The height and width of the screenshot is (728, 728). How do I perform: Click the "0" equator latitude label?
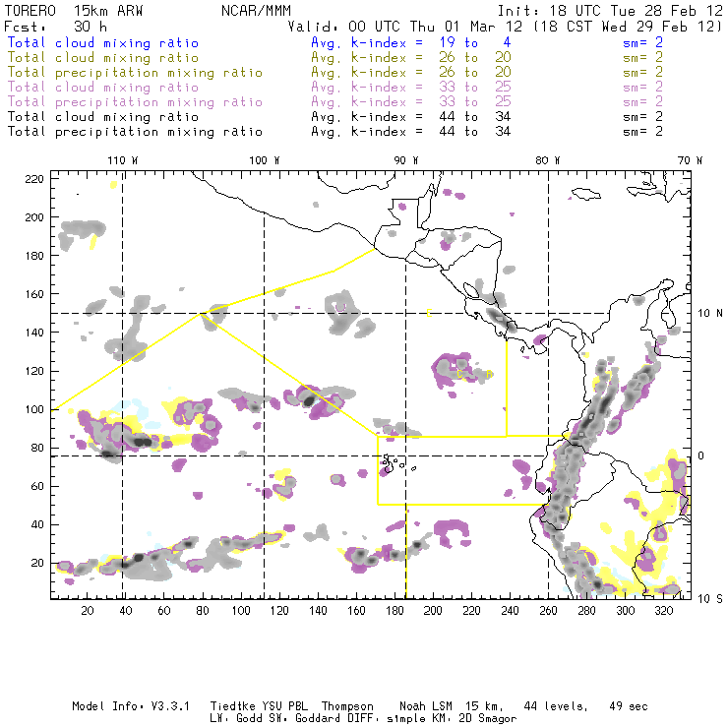tap(700, 456)
